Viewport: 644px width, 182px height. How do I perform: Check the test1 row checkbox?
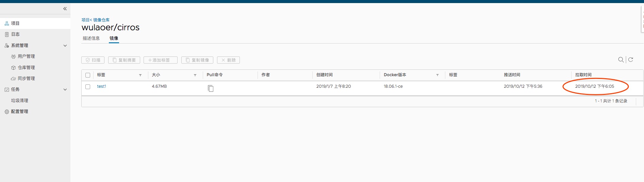(x=88, y=87)
